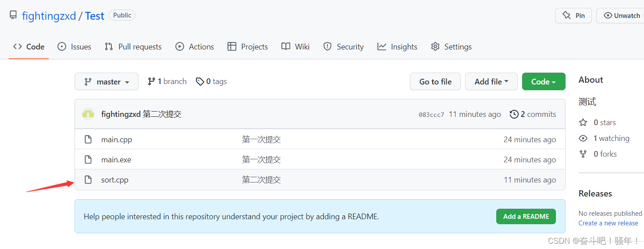Click the star icon in About section
The height and width of the screenshot is (249, 644).
583,123
